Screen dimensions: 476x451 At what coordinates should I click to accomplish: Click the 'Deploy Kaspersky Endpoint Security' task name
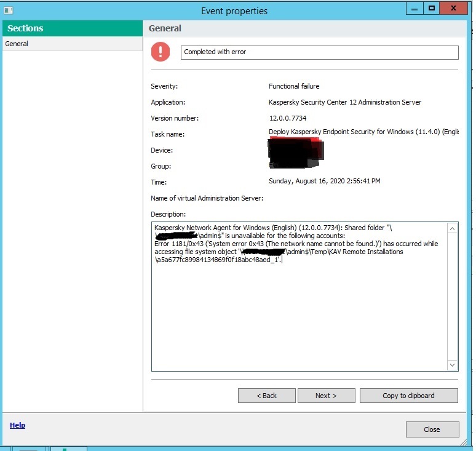(363, 132)
